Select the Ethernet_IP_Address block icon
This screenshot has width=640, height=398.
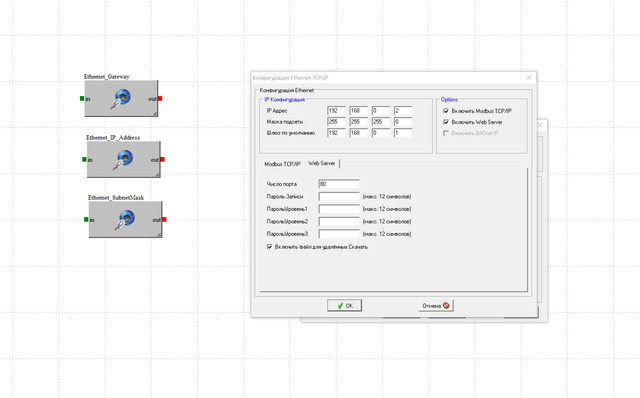pos(124,160)
